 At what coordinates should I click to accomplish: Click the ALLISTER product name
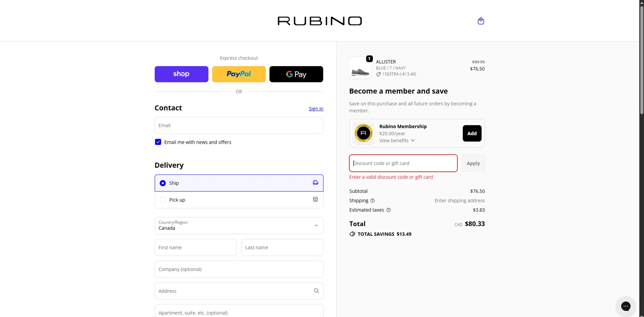tap(386, 62)
